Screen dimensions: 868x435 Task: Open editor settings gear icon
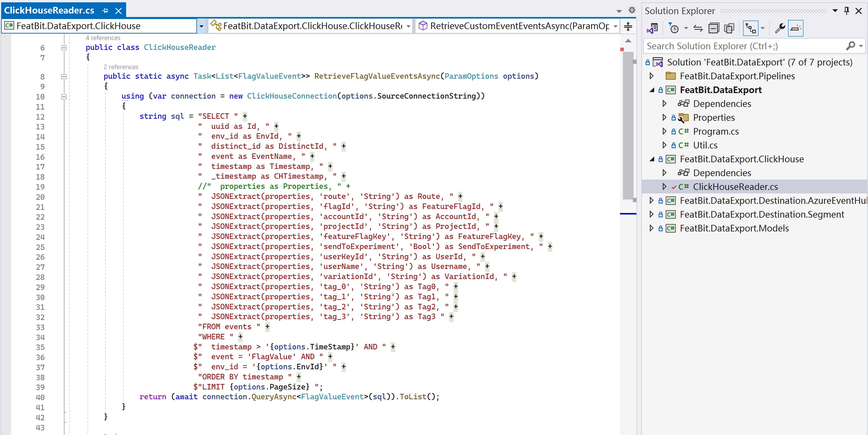[x=632, y=10]
